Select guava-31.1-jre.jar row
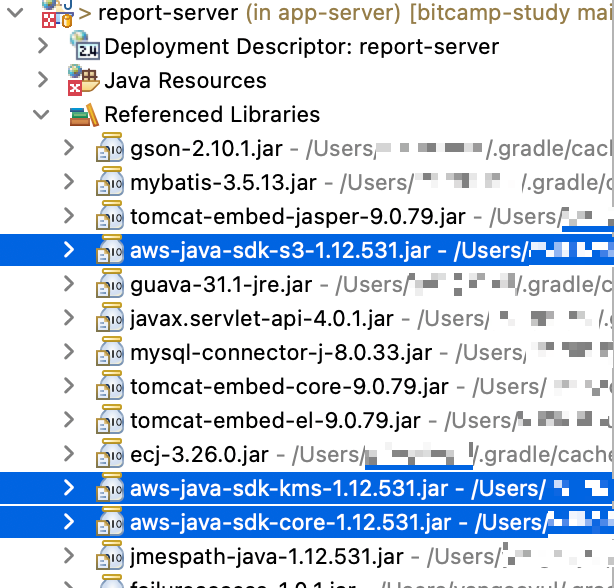The image size is (614, 588). (x=307, y=284)
